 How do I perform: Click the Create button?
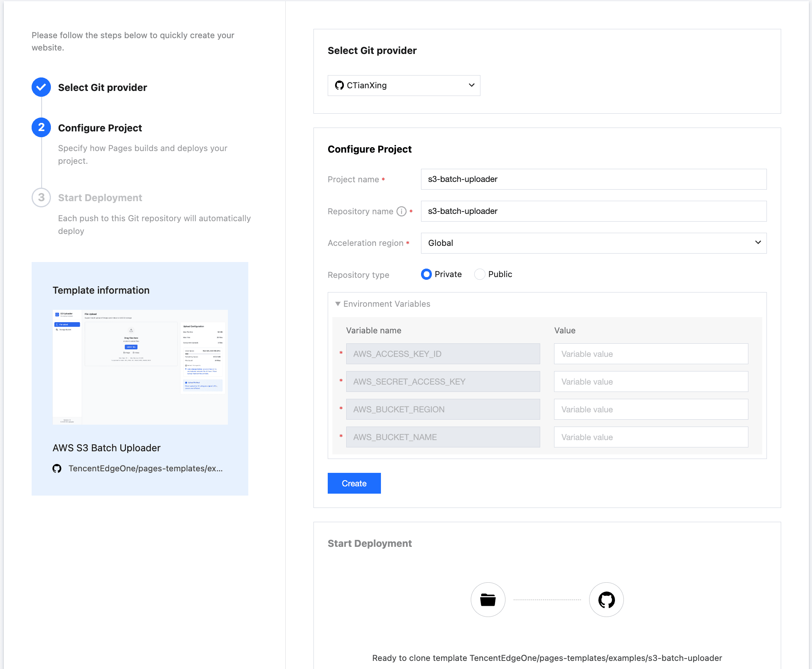coord(354,483)
